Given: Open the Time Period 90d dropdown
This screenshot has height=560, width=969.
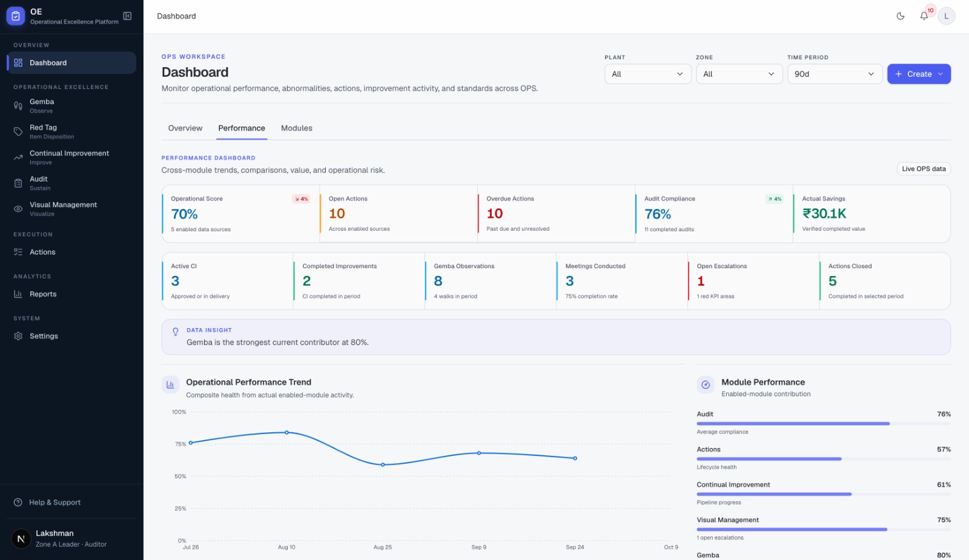Looking at the screenshot, I should pos(835,74).
